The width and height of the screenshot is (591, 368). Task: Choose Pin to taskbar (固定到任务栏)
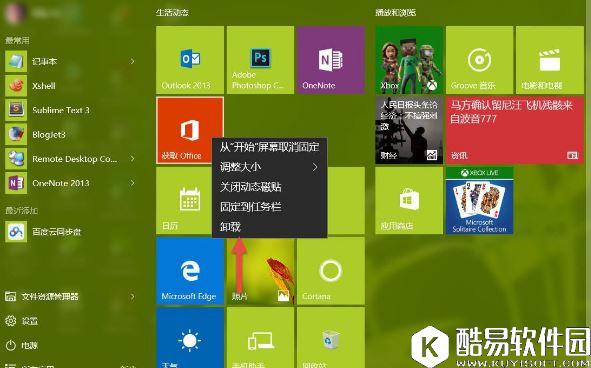point(269,207)
